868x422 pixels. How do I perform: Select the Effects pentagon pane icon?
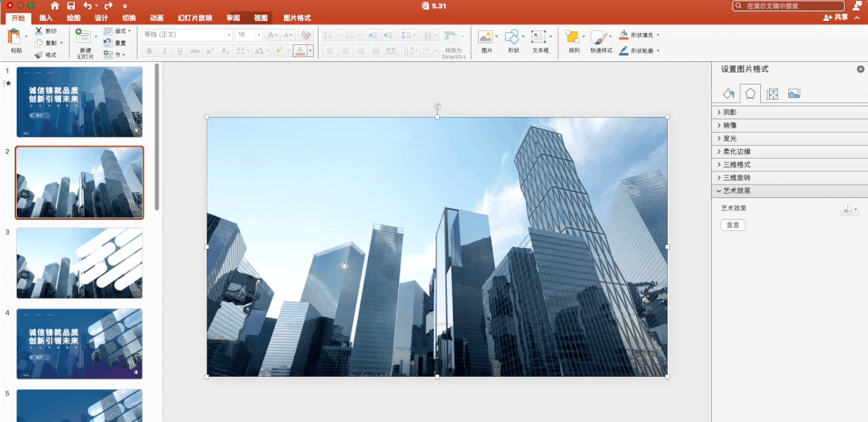[x=750, y=93]
